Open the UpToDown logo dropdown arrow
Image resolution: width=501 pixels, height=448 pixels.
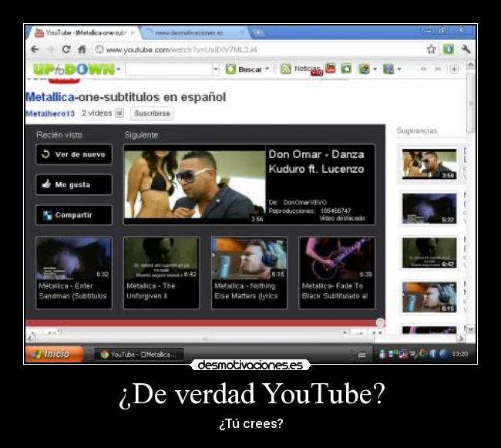(x=119, y=69)
